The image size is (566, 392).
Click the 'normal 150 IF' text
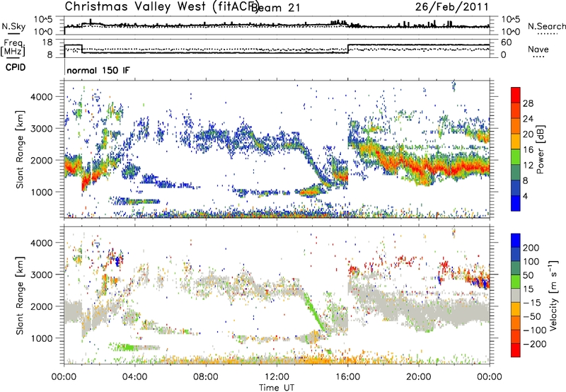tap(98, 70)
